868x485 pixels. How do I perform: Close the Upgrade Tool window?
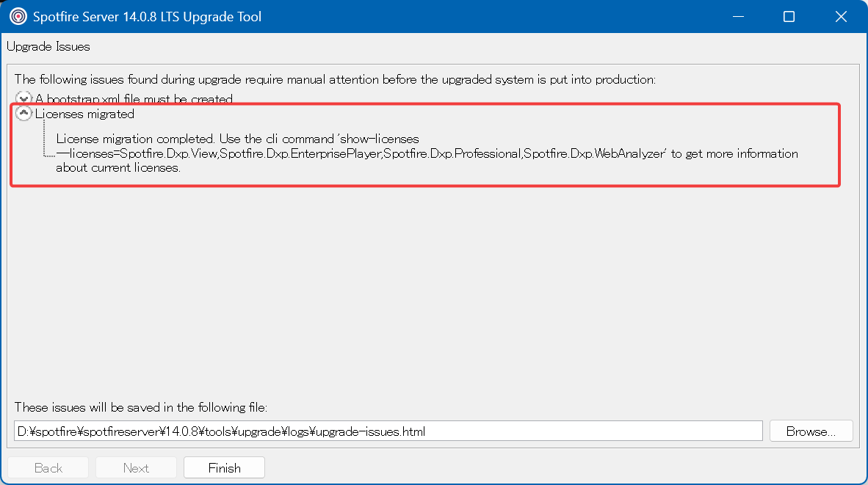[841, 17]
